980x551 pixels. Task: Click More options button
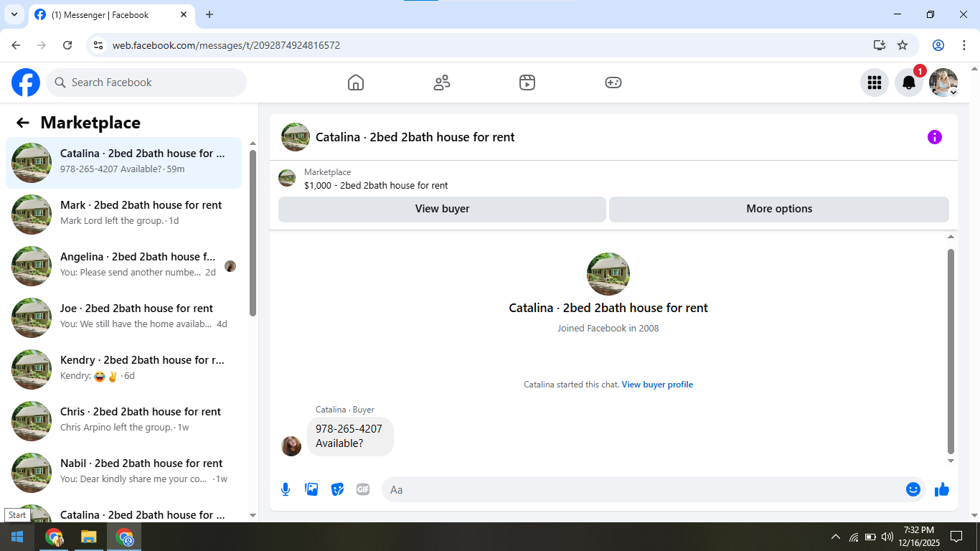point(779,209)
